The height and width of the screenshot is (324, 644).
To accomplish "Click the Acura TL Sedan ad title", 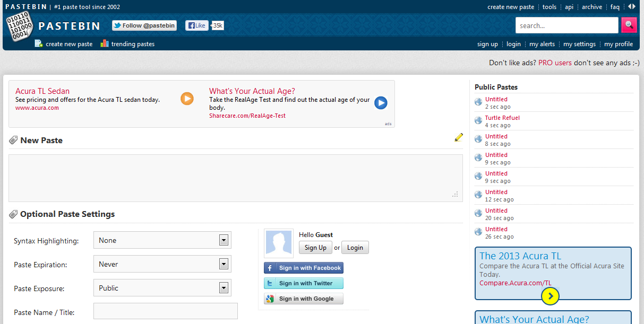I will coord(42,91).
